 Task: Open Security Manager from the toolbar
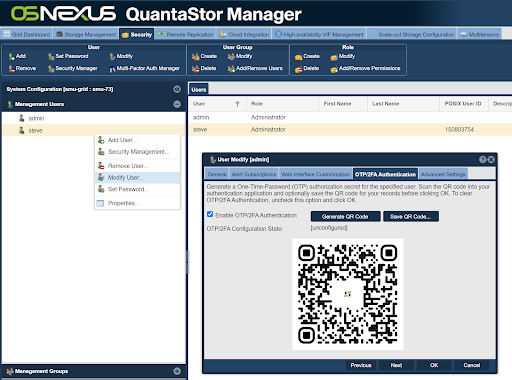click(73, 68)
